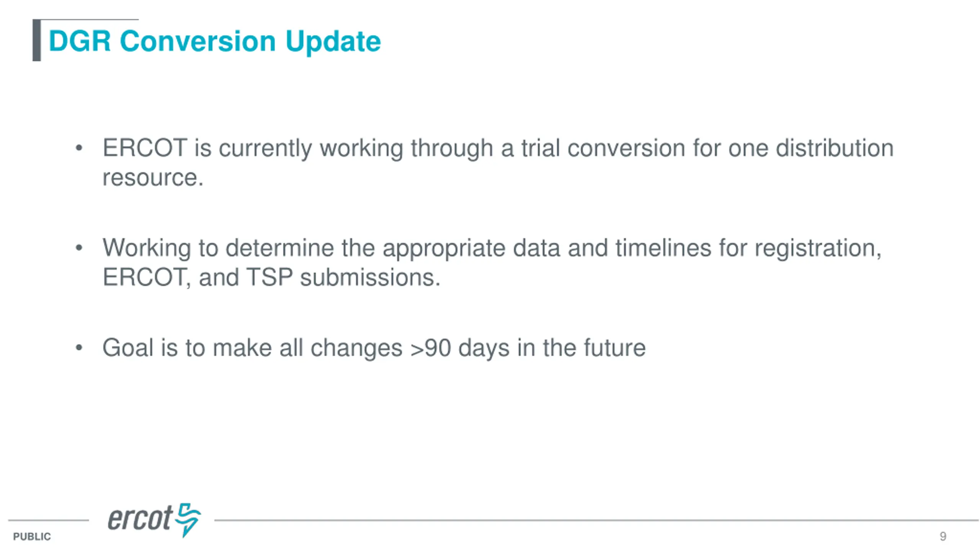Click the word "resource." in the first bullet
The height and width of the screenshot is (551, 980).
153,178
